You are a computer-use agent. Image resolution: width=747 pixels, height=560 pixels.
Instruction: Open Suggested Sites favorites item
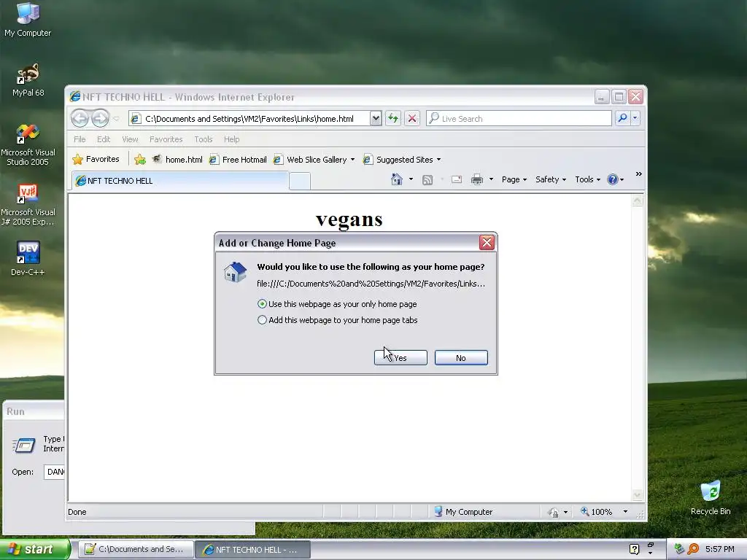[402, 160]
